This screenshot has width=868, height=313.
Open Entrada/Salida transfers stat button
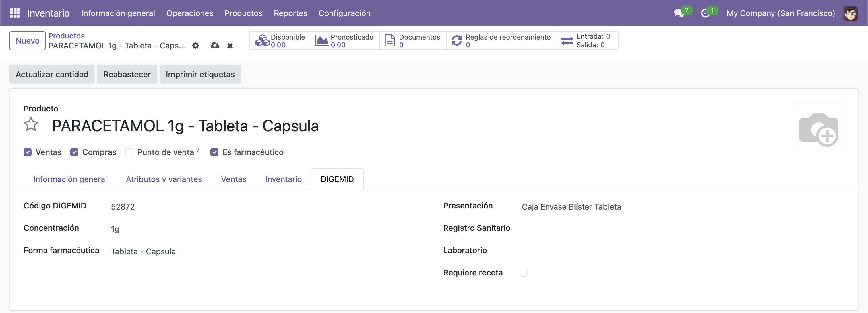tap(587, 41)
